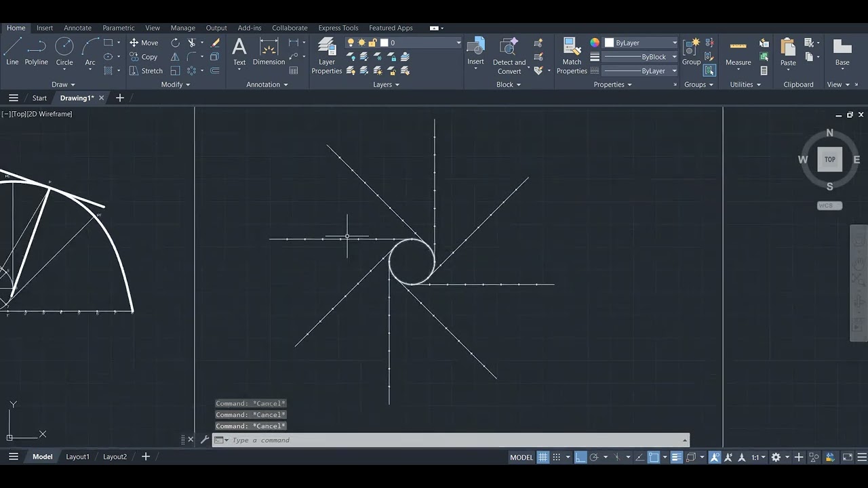Viewport: 868px width, 488px height.
Task: Add a new layout with plus
Action: [145, 457]
